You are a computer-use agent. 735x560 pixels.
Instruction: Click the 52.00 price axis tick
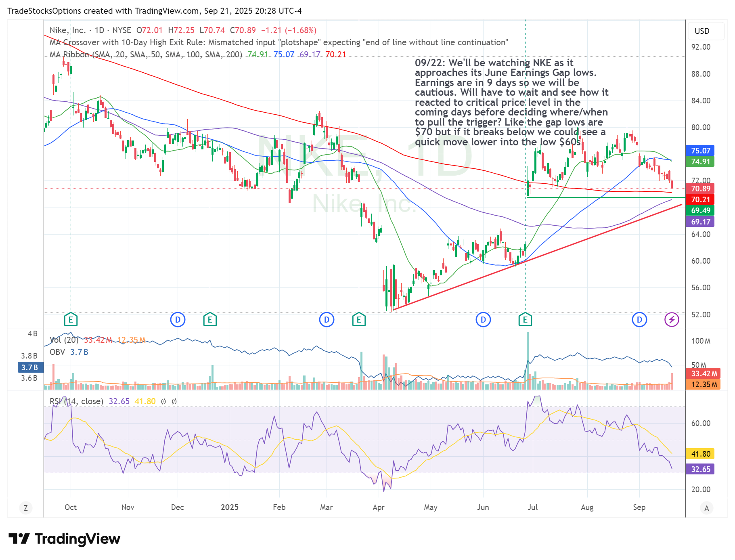coord(701,315)
